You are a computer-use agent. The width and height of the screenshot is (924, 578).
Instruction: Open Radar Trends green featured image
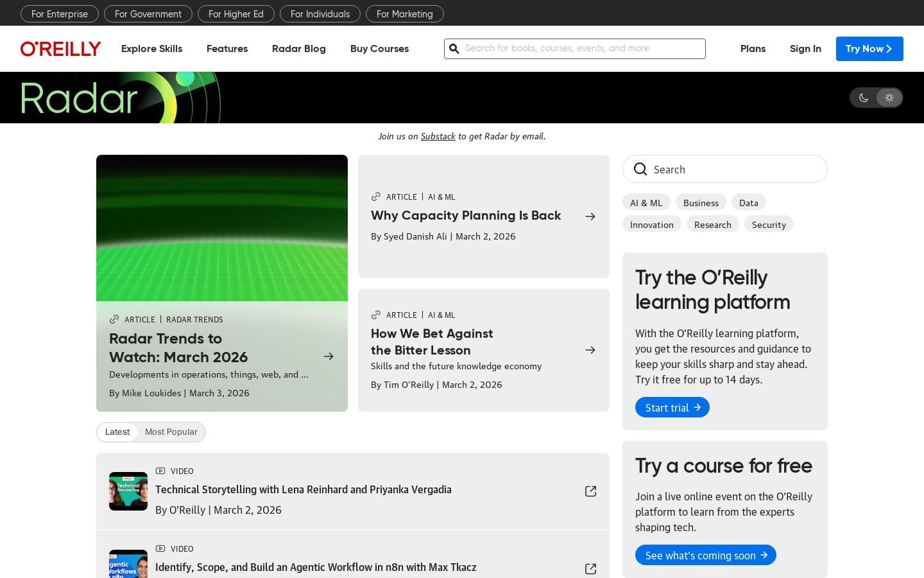pos(222,228)
